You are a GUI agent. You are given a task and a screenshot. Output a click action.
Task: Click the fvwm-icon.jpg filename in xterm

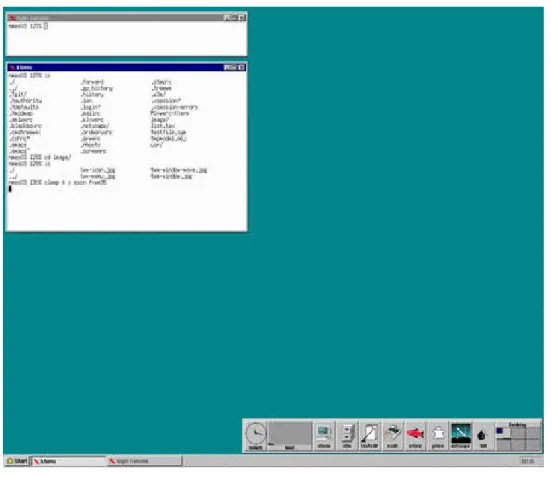click(98, 170)
